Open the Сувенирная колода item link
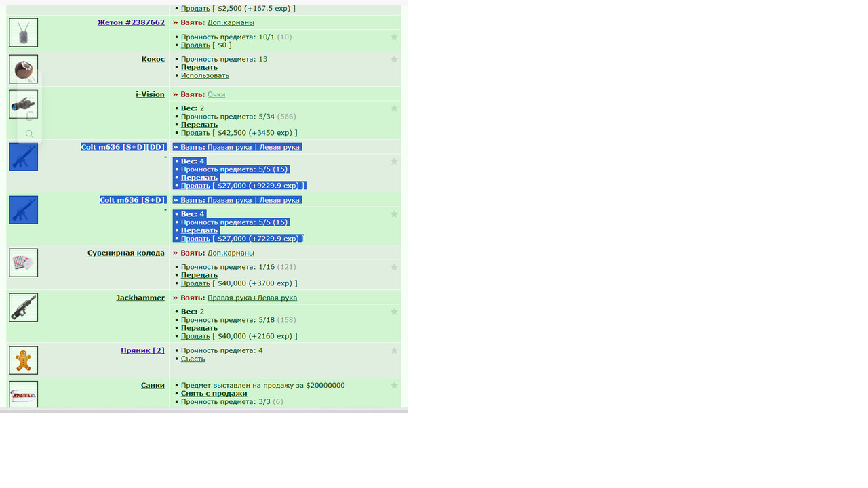 [x=126, y=253]
